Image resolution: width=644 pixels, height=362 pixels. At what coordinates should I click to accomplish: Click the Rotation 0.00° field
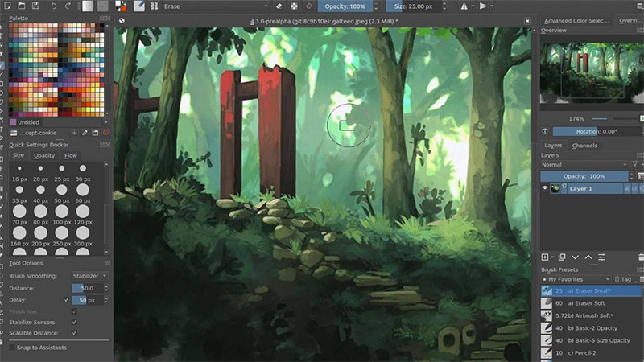click(597, 131)
